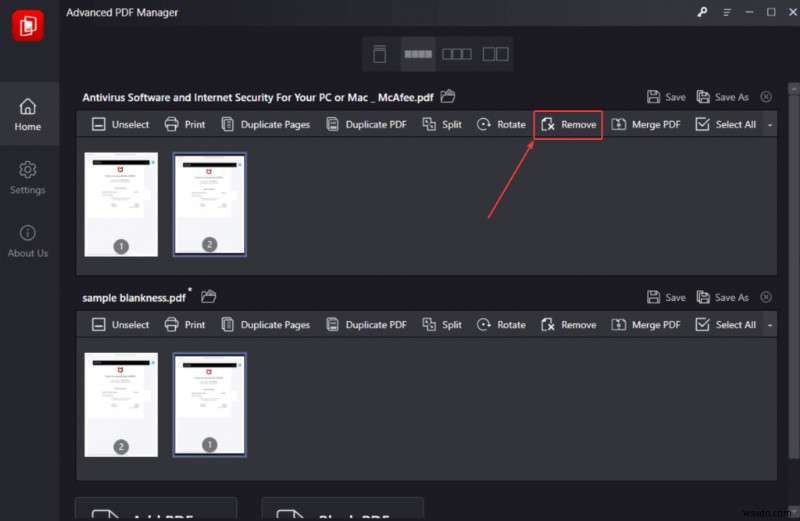Click Save As for McAfee.pdf

[722, 97]
